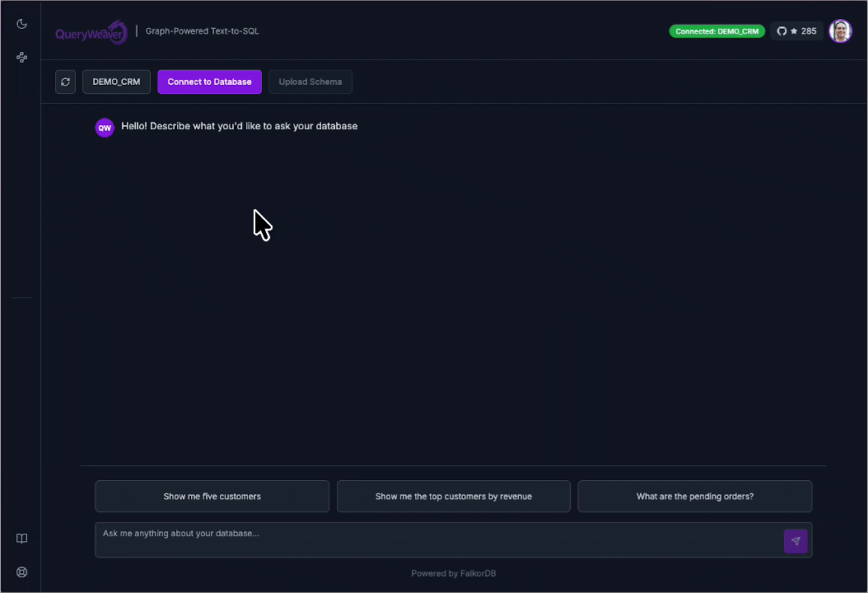Image resolution: width=868 pixels, height=593 pixels.
Task: Connect to Database
Action: pos(209,82)
